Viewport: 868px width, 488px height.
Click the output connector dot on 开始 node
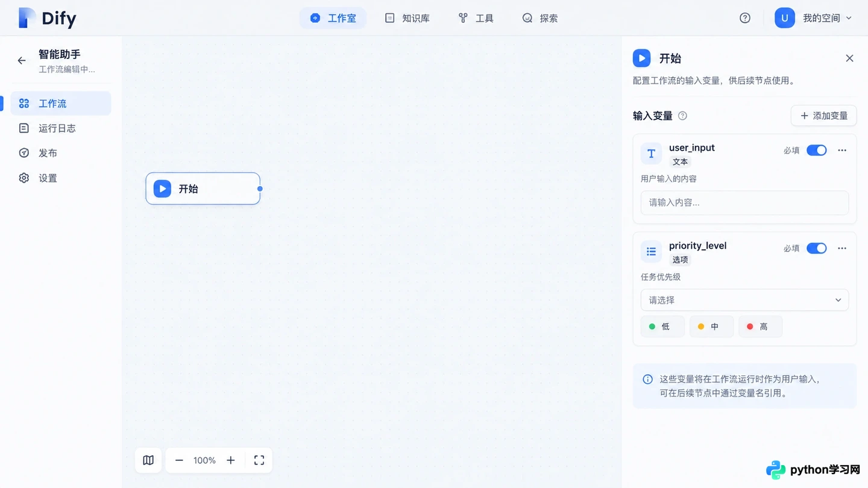click(260, 189)
